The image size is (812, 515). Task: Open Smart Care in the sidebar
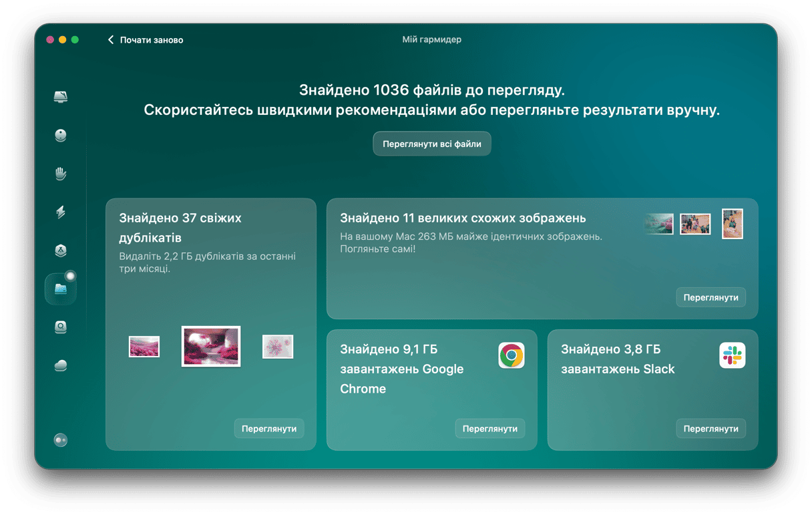pyautogui.click(x=61, y=97)
